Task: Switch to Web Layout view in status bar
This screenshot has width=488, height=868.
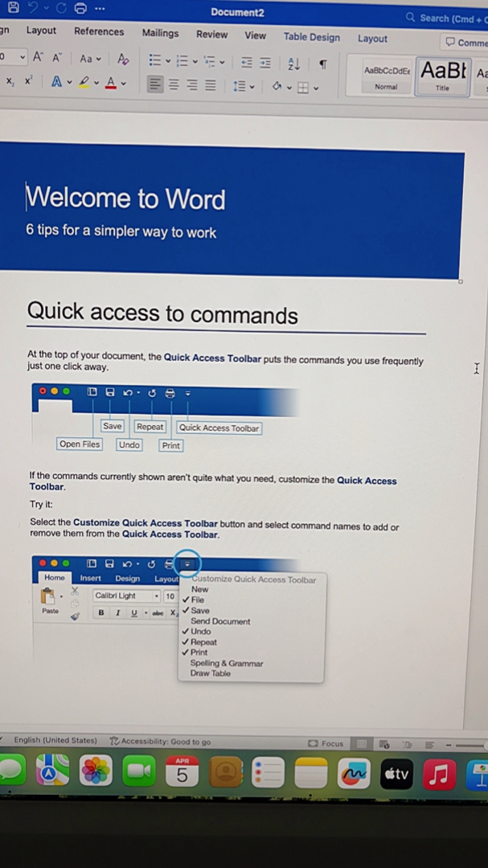Action: point(384,744)
